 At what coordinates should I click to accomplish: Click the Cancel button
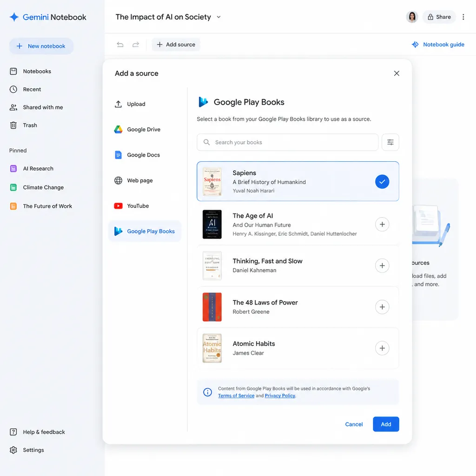pyautogui.click(x=354, y=424)
